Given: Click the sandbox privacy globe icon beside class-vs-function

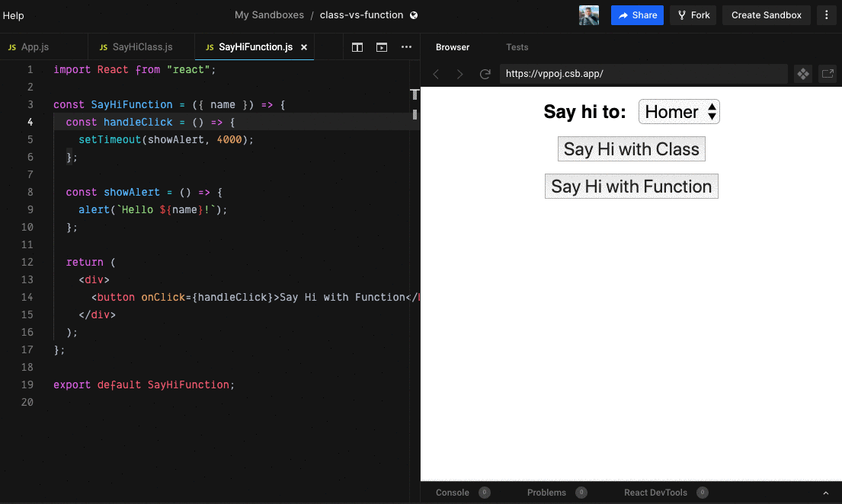Looking at the screenshot, I should click(414, 14).
